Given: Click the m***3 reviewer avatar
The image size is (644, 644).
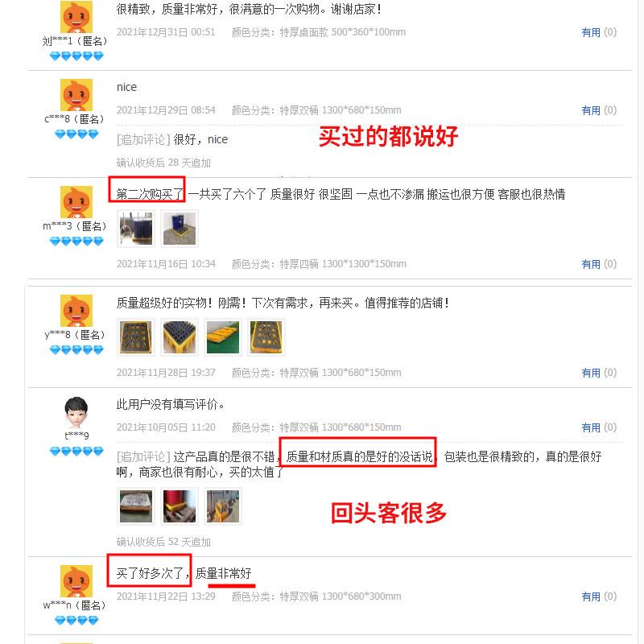Looking at the screenshot, I should click(76, 202).
